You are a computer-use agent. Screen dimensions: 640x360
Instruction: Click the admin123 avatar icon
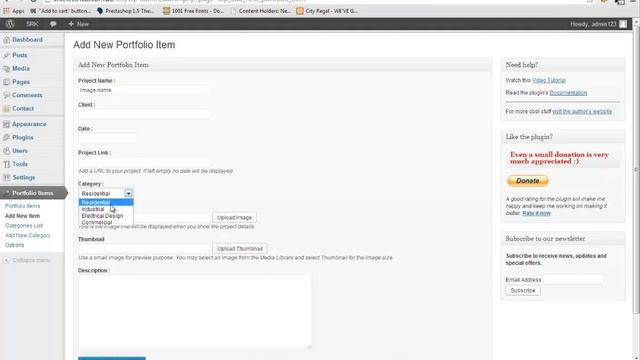[623, 24]
